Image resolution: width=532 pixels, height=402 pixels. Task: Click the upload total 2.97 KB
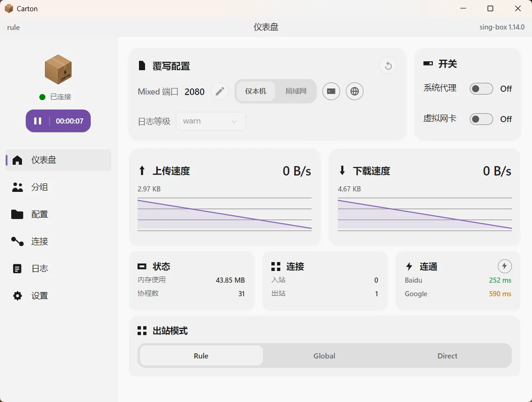coord(149,189)
